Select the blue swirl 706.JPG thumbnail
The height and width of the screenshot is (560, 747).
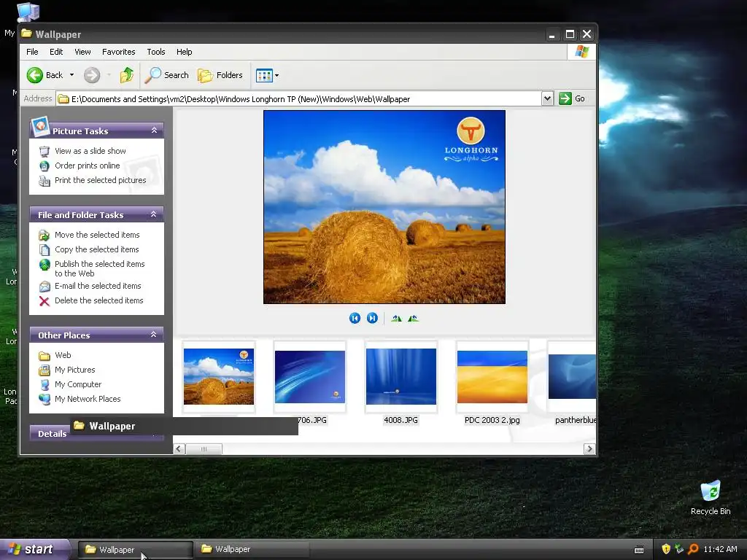click(309, 377)
